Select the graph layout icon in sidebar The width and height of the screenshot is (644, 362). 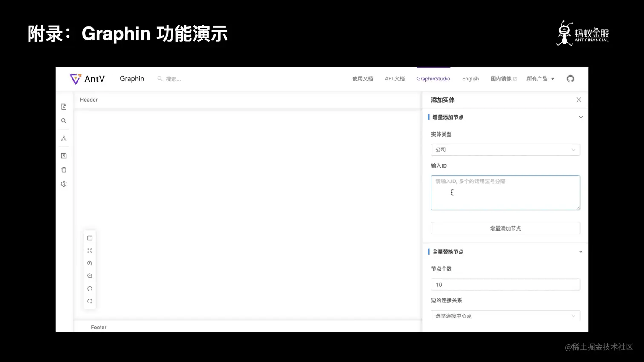coord(64,138)
